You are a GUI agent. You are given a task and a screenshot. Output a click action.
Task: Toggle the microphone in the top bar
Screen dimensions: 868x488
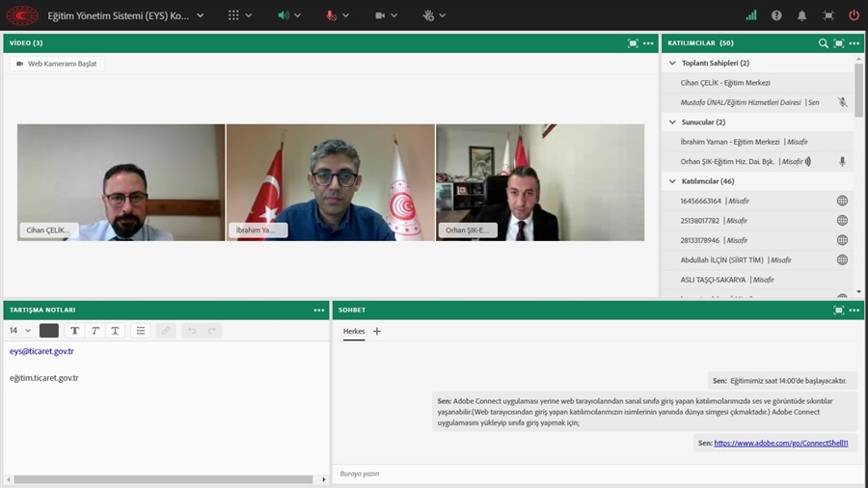coord(332,15)
